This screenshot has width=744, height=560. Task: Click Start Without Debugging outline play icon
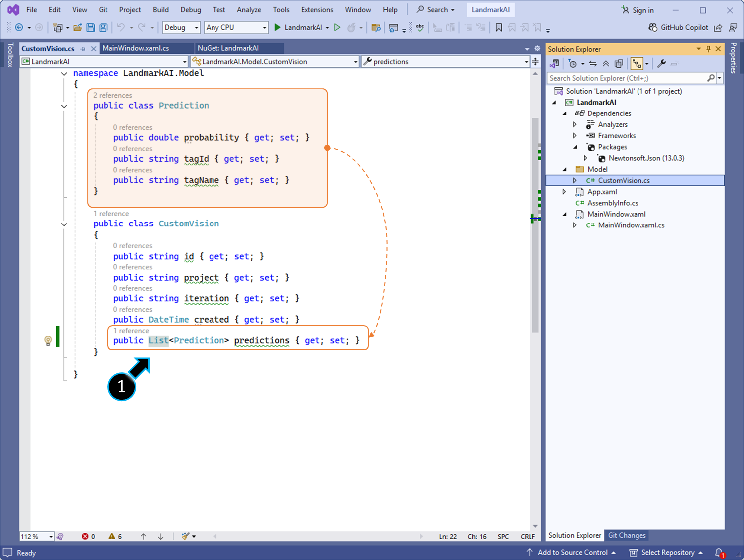point(337,28)
